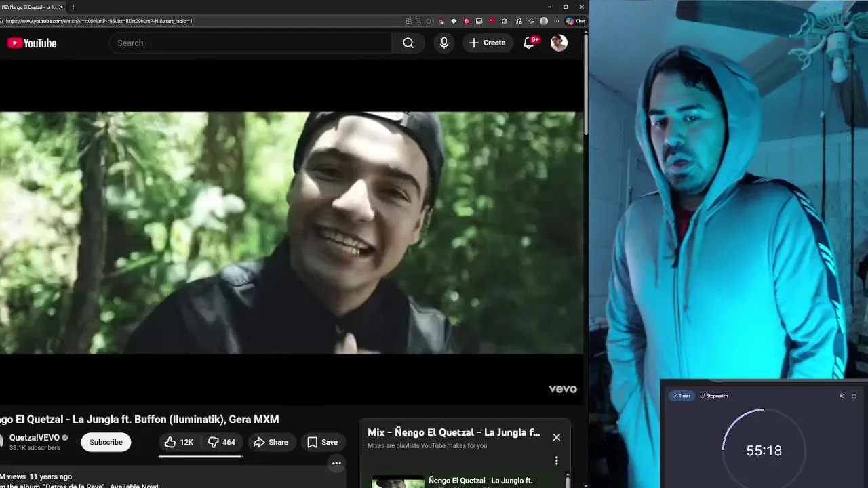Close the Ñengo El Quetzal browser tab

[61, 7]
